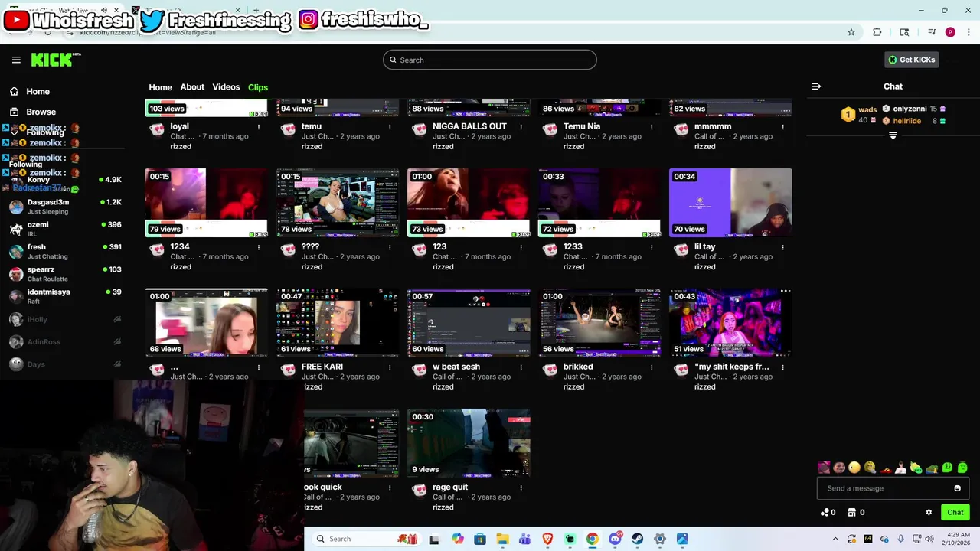Play the '????' clip thumbnail
The height and width of the screenshot is (551, 980).
[x=338, y=203]
